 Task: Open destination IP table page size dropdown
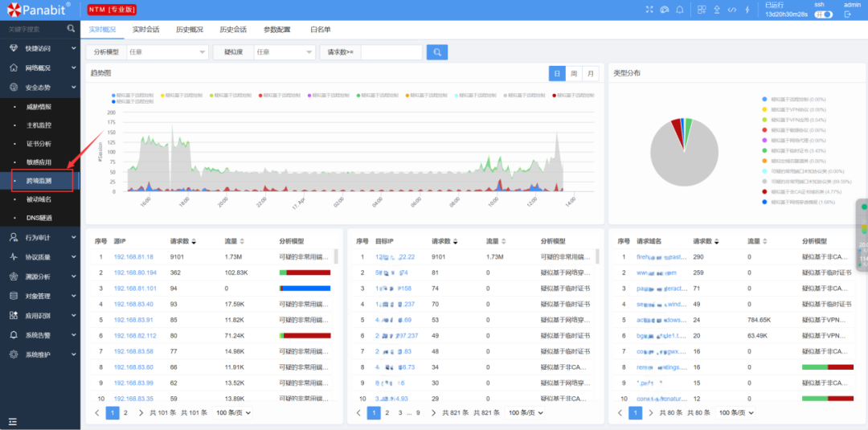click(525, 412)
